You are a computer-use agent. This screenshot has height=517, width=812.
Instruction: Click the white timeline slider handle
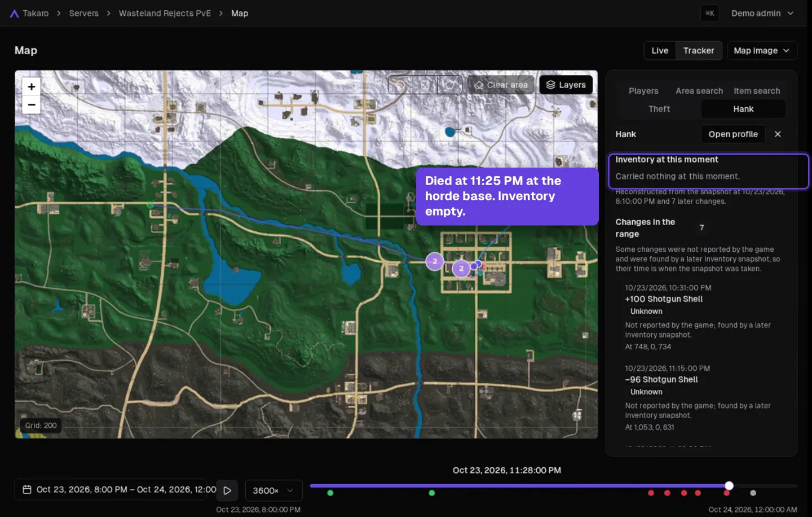point(729,486)
